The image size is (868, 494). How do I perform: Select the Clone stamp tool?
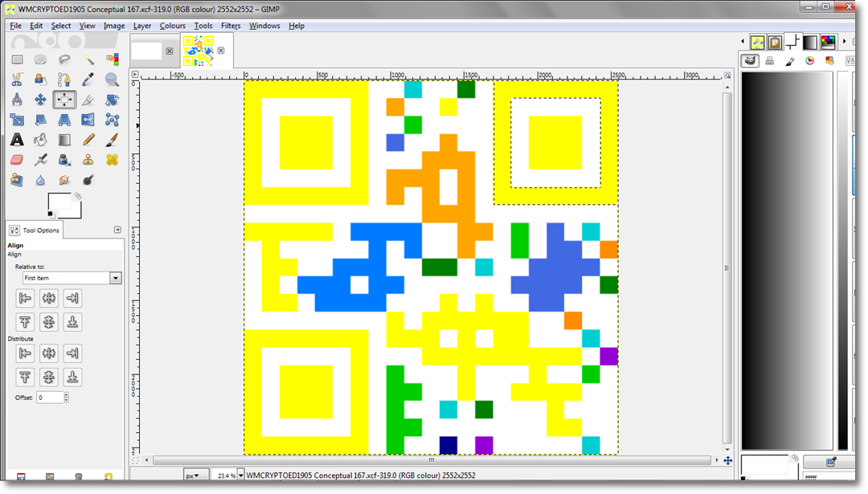pos(88,160)
